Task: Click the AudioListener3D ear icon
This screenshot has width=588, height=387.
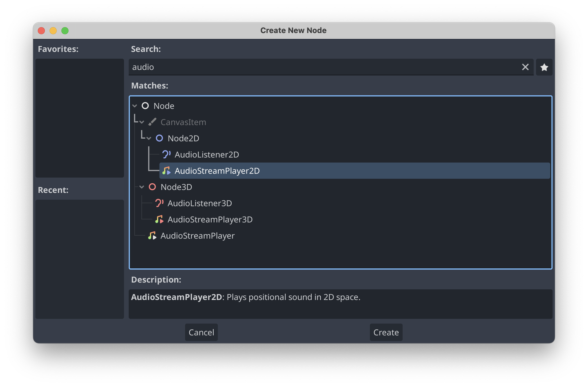Action: click(x=159, y=203)
